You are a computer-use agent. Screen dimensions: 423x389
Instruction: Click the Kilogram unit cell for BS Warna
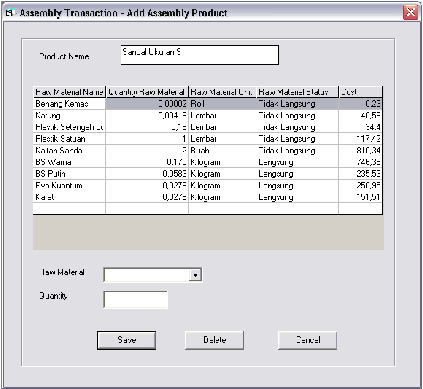222,162
